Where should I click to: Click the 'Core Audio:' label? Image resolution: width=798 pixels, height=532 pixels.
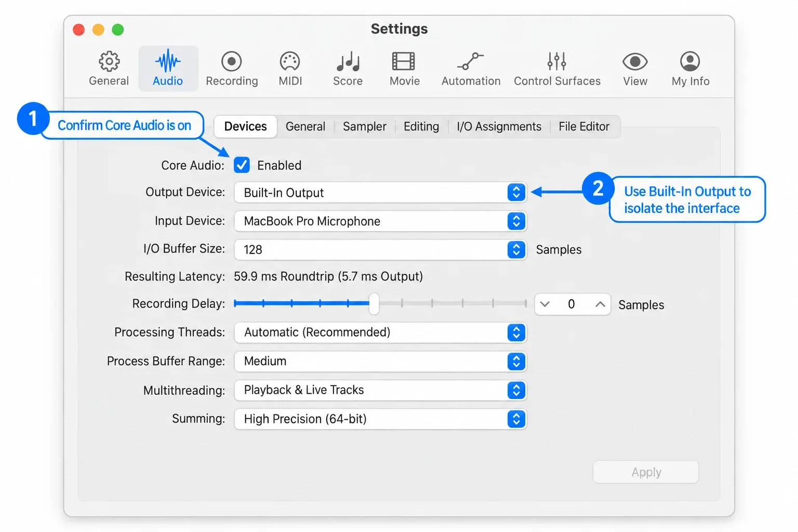coord(193,165)
